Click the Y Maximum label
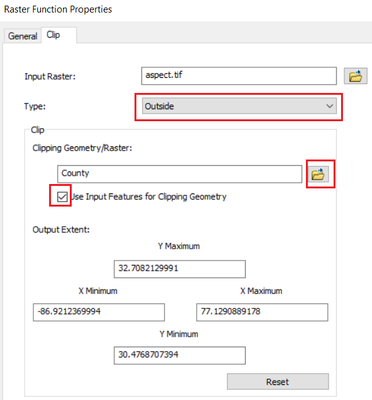Screen dimensions: 372x400 click(179, 246)
